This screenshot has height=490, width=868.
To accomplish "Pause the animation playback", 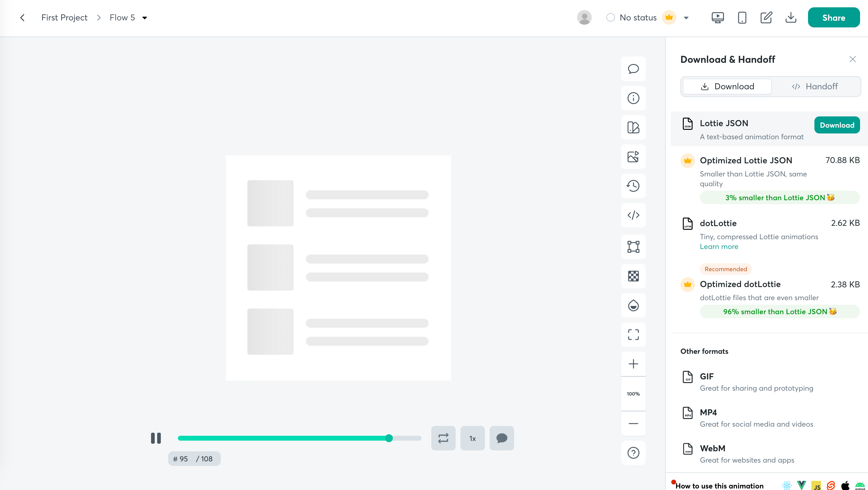I will (x=156, y=438).
